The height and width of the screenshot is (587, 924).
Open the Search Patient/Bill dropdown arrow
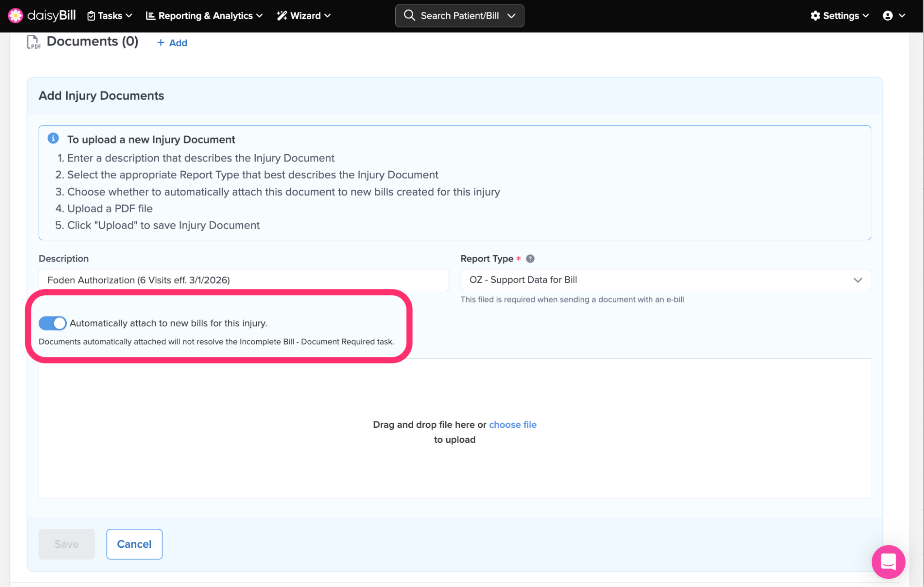click(x=511, y=16)
